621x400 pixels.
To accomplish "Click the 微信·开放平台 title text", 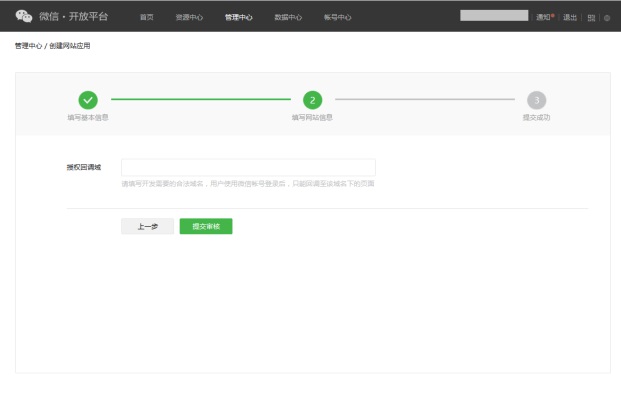I will [73, 17].
